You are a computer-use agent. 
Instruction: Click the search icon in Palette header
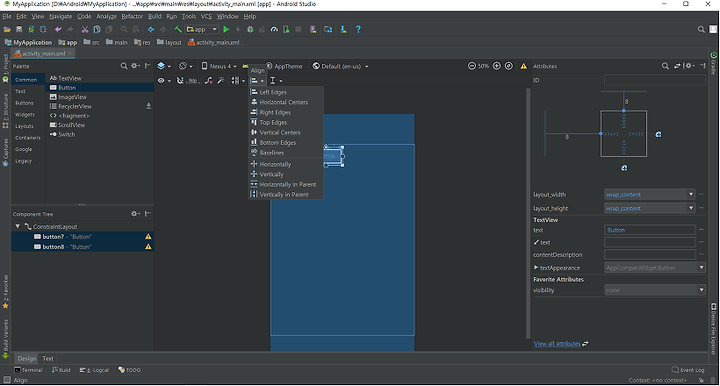pos(124,66)
